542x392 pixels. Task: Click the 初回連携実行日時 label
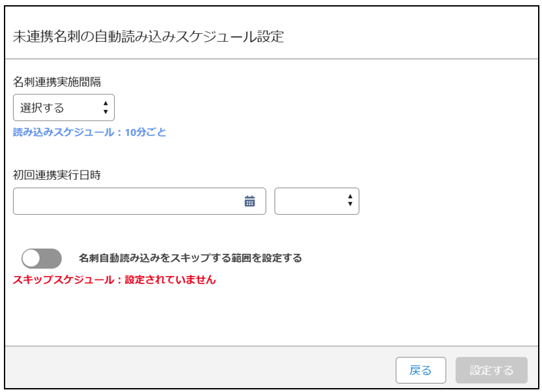tap(57, 175)
